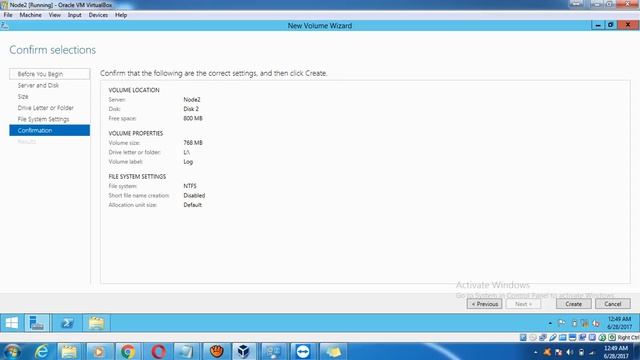Viewport: 640px width, 360px height.
Task: Click the VOLUME LOCATION heading
Action: pos(134,90)
